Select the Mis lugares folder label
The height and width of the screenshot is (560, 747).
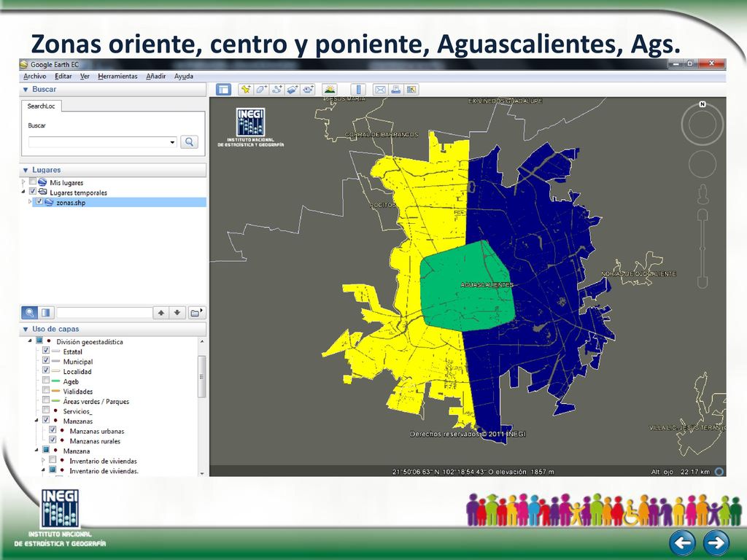(x=66, y=182)
